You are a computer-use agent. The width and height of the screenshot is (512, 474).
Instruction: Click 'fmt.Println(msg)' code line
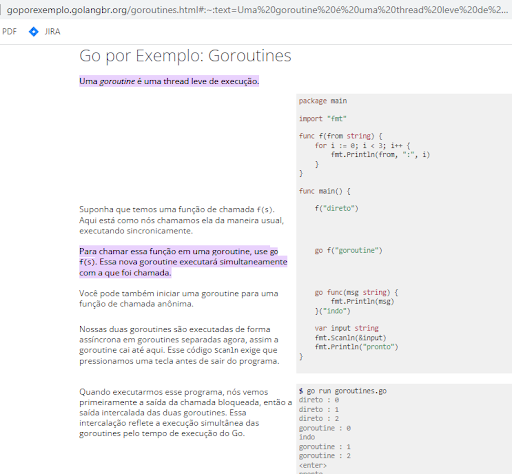(362, 301)
